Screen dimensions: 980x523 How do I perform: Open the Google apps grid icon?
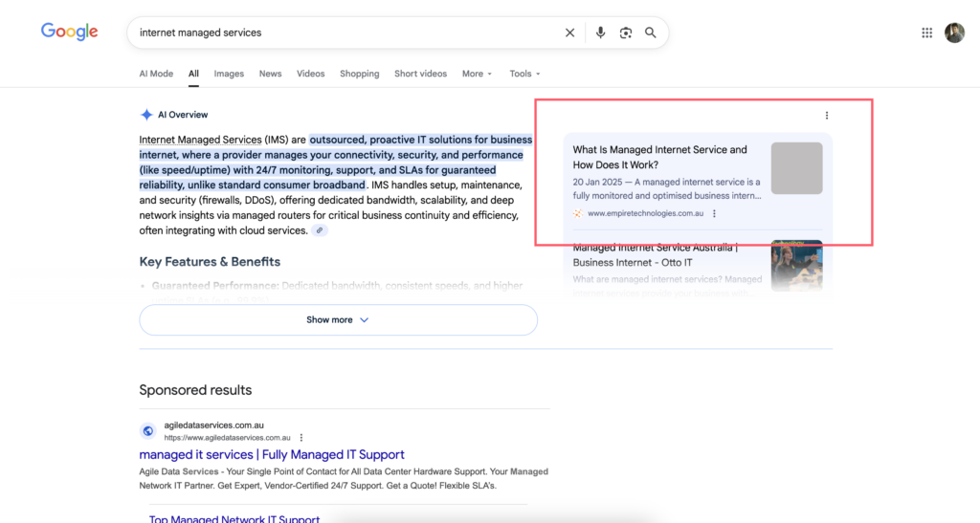[926, 33]
